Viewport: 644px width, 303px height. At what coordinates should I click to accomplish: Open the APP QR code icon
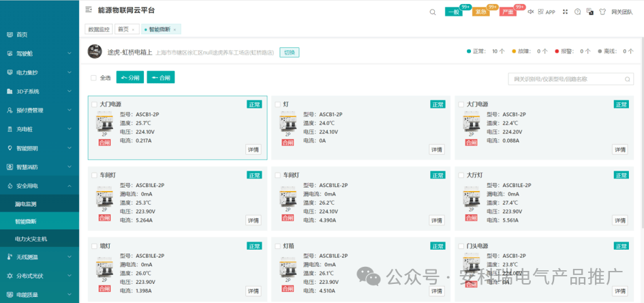(x=541, y=12)
